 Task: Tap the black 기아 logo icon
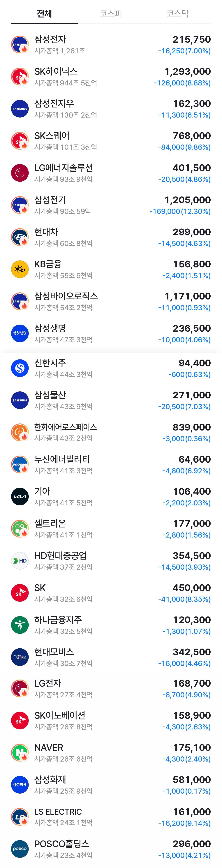click(x=20, y=496)
